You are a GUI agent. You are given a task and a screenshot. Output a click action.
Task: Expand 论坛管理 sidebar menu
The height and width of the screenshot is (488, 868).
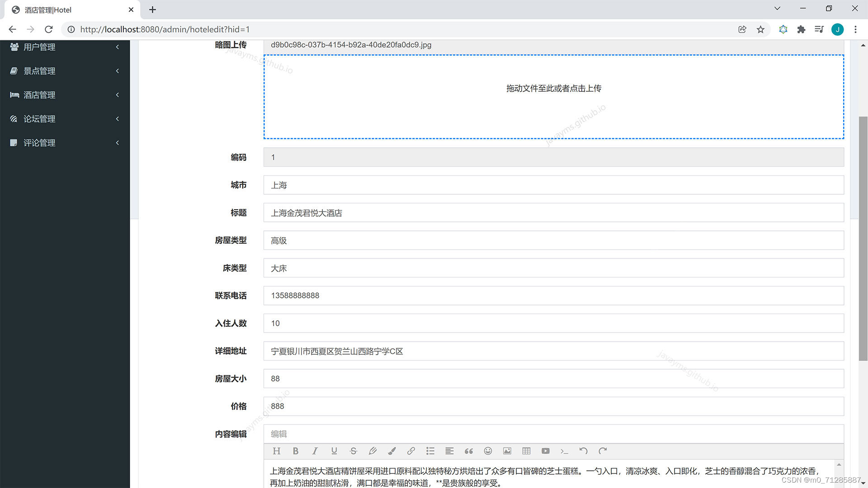point(65,119)
